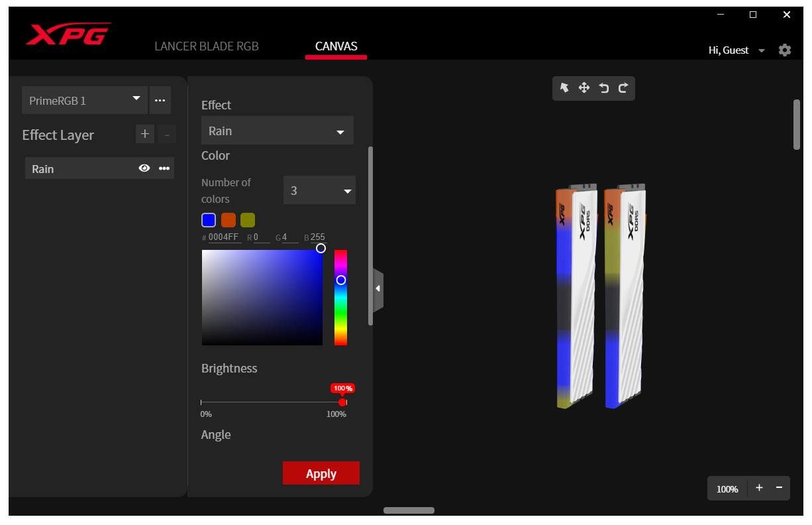Open more options for the Rain layer
The image size is (812, 525).
pyautogui.click(x=164, y=168)
